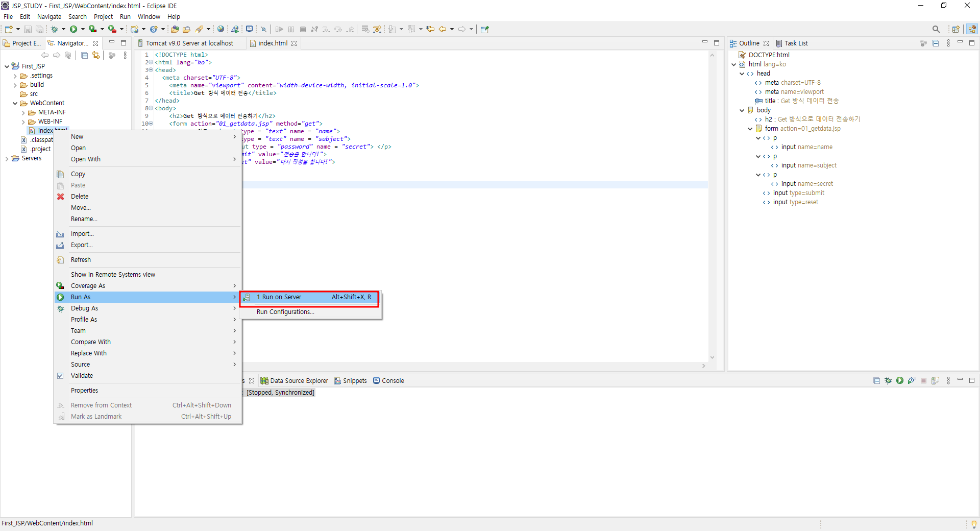Click Collapse All in the Outline view
This screenshot has width=980, height=531.
[936, 43]
